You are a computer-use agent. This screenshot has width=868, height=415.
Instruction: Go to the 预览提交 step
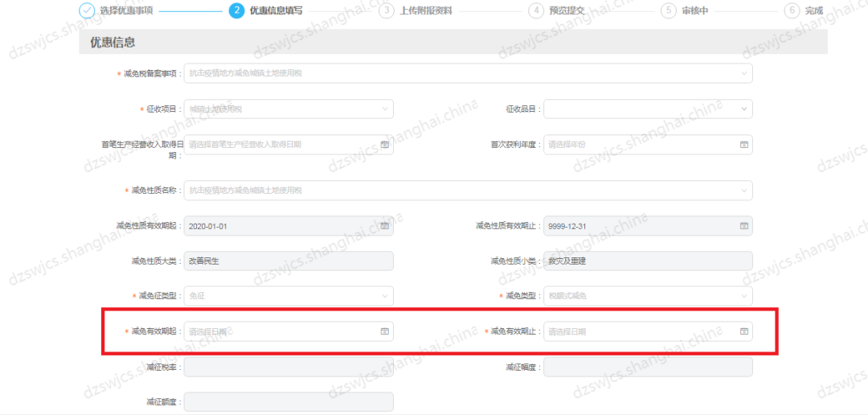[x=568, y=10]
